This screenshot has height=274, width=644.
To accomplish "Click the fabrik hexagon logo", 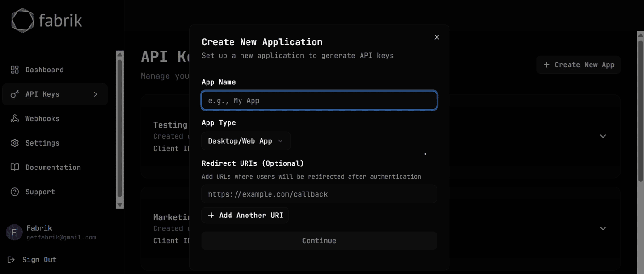I will pyautogui.click(x=23, y=21).
